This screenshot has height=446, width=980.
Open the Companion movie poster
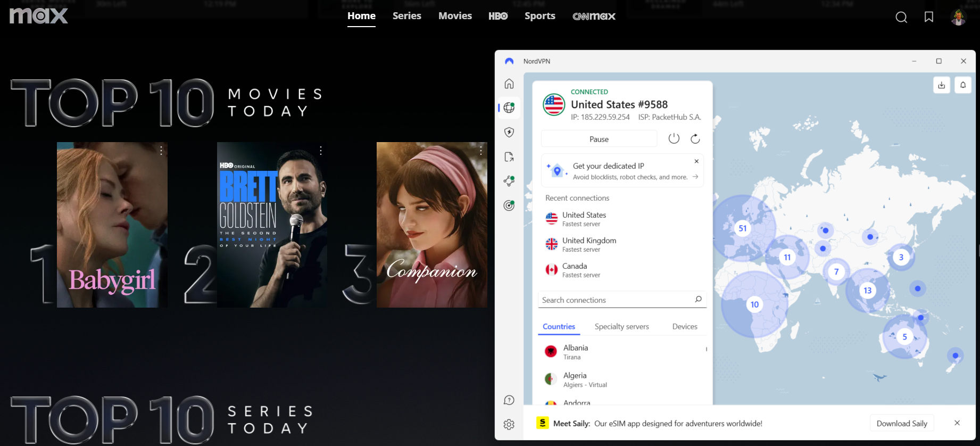click(x=432, y=225)
